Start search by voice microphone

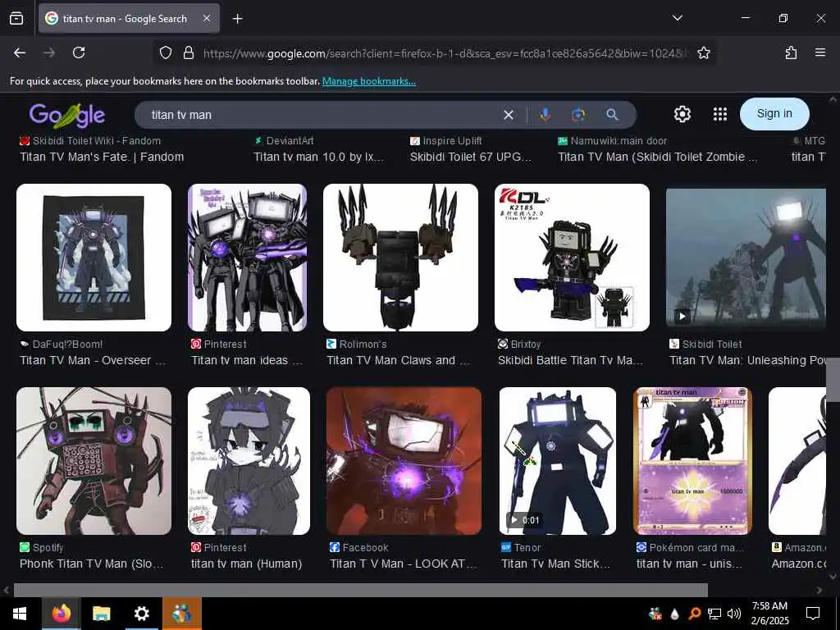tap(545, 115)
